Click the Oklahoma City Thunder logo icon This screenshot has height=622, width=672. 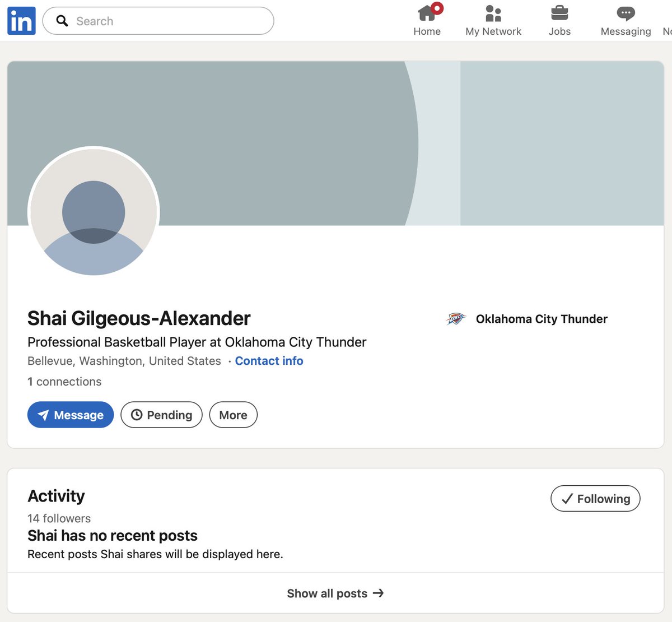(456, 319)
